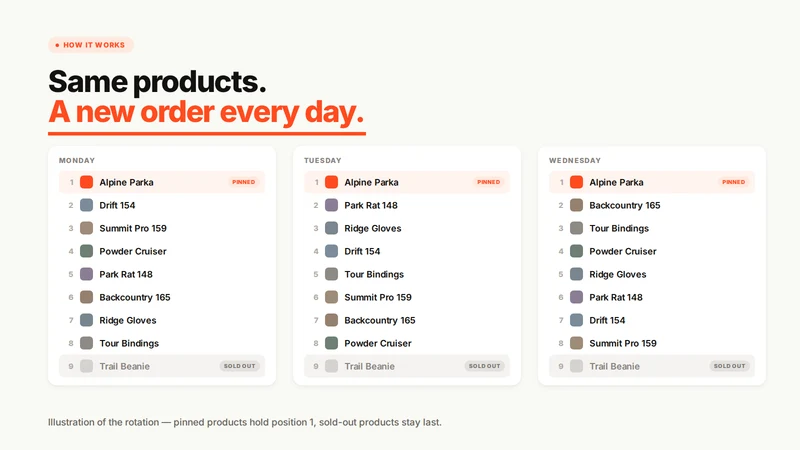Select Ridge Gloves in the Monday list

click(x=162, y=320)
